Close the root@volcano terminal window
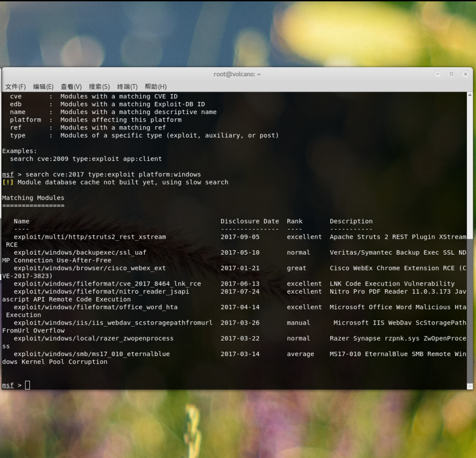The height and width of the screenshot is (458, 476). (x=465, y=74)
